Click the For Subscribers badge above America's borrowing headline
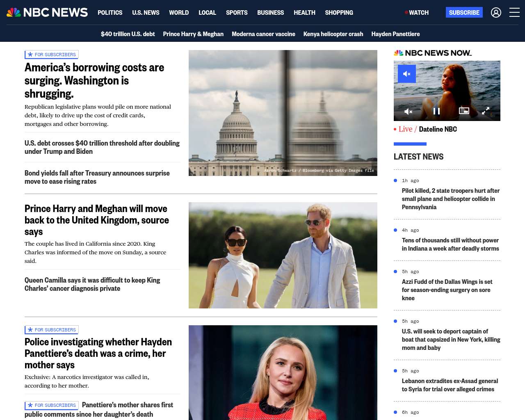 tap(52, 55)
